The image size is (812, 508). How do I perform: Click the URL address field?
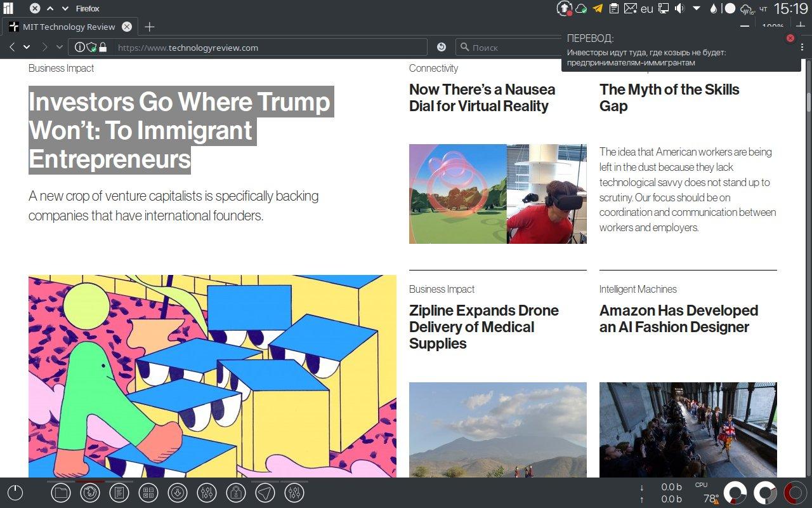pos(266,47)
